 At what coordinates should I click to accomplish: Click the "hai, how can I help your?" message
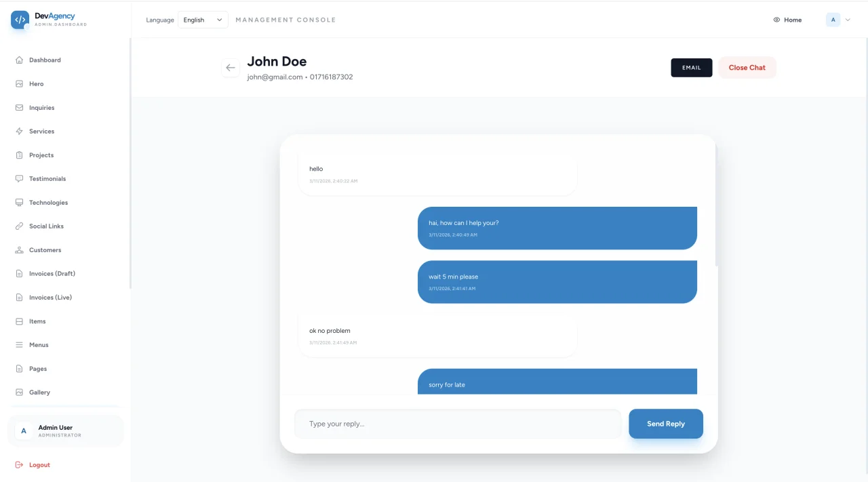pyautogui.click(x=557, y=228)
